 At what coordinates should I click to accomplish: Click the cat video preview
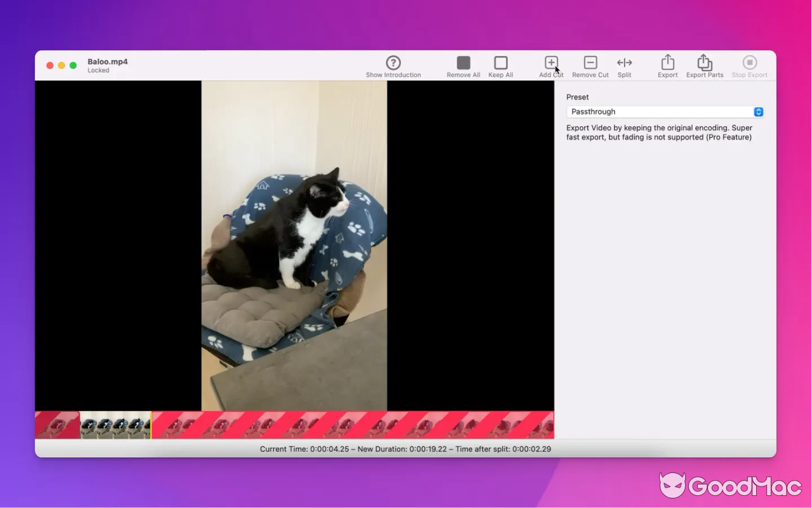294,246
